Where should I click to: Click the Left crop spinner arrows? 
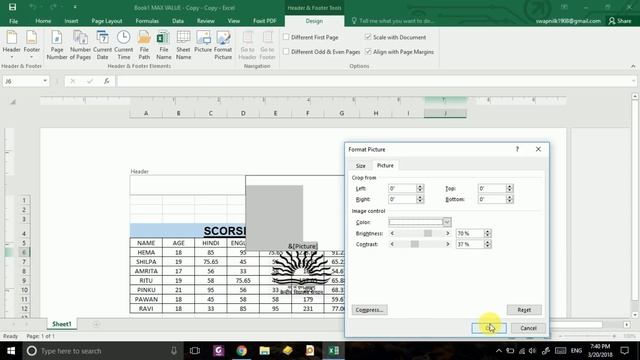click(420, 188)
